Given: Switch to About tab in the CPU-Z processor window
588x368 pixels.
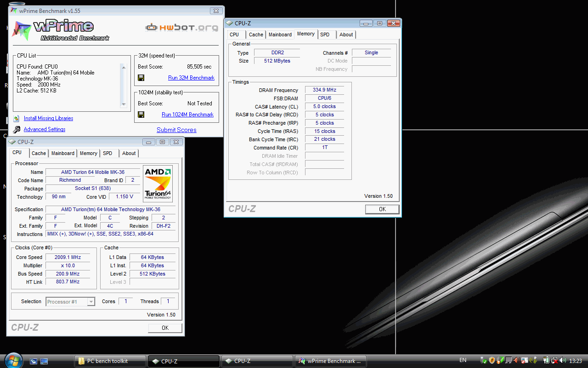Looking at the screenshot, I should (x=129, y=153).
